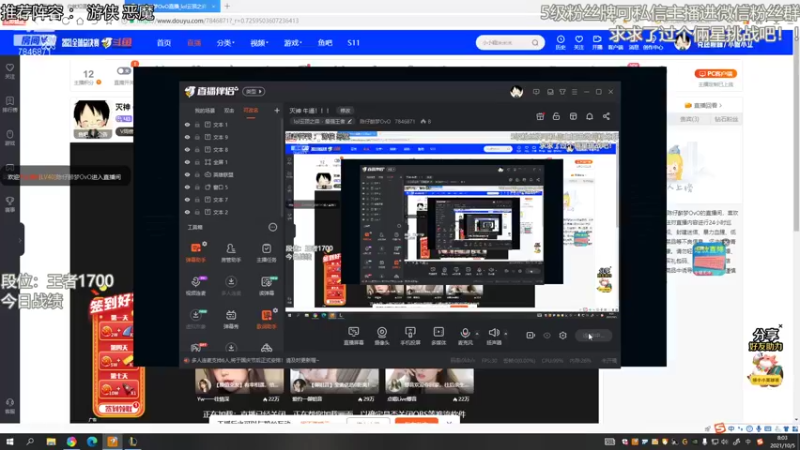Open the 房管助手 room manager tool
The image size is (800, 450).
pyautogui.click(x=231, y=252)
